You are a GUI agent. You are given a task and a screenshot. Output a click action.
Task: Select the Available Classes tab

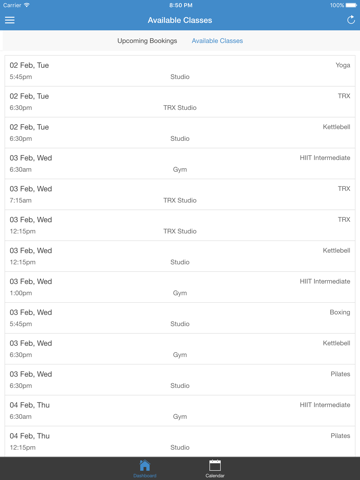[x=217, y=41]
